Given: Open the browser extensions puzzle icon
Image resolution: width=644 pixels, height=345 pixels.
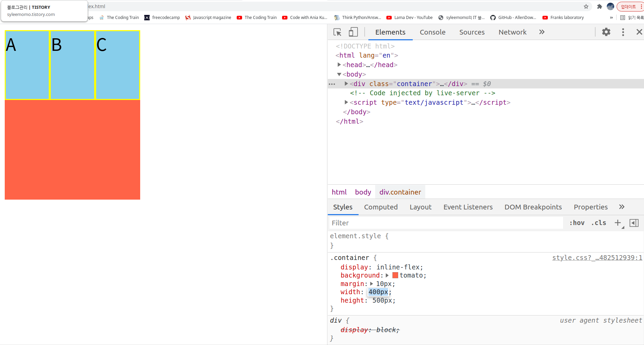Looking at the screenshot, I should coord(599,6).
